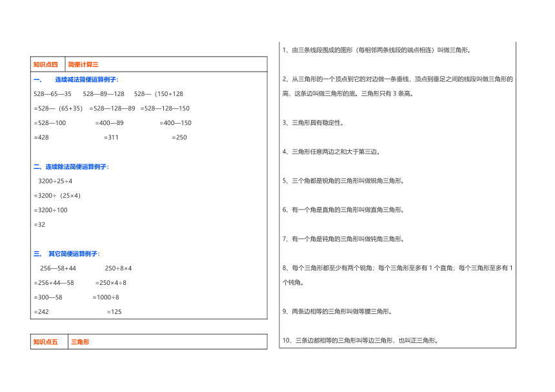Click the result "=250"
Viewport: 555px width, 392px height.
[179, 137]
